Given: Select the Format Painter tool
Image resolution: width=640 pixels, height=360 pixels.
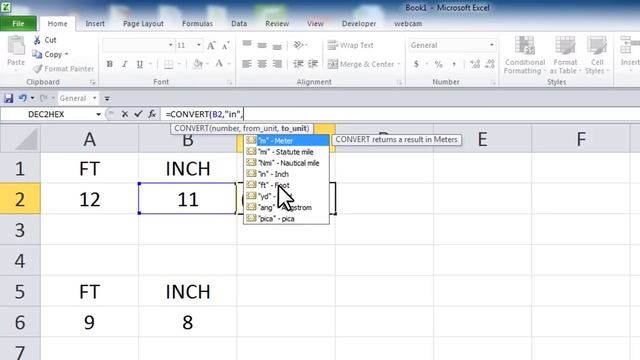Looking at the screenshot, I should [63, 69].
